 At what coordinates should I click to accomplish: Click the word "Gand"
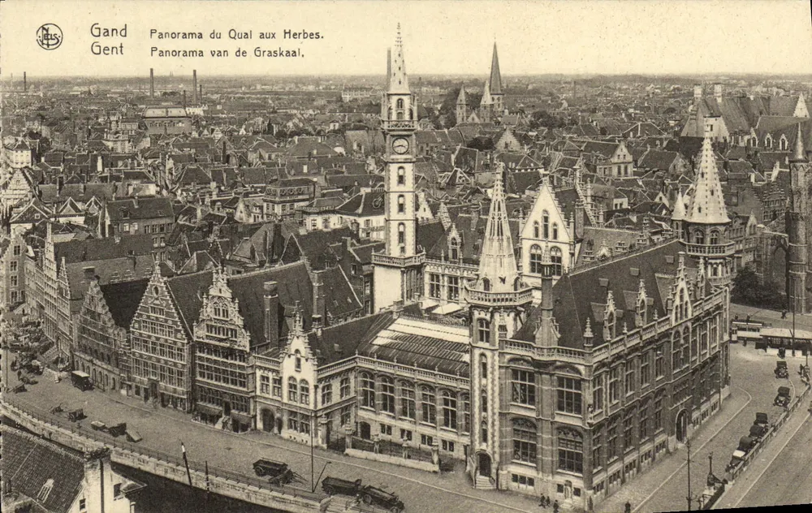109,31
